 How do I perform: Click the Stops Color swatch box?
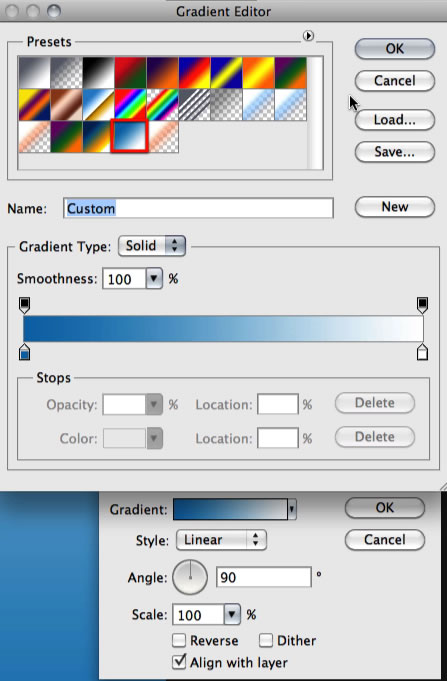tap(124, 438)
